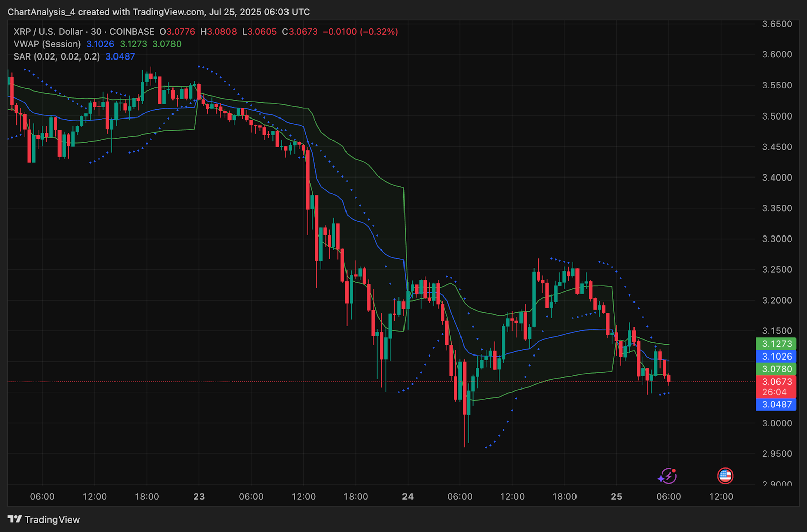
Task: Select the SAR (0.02, 0.02, 0.2) indicator legend
Action: [56, 56]
